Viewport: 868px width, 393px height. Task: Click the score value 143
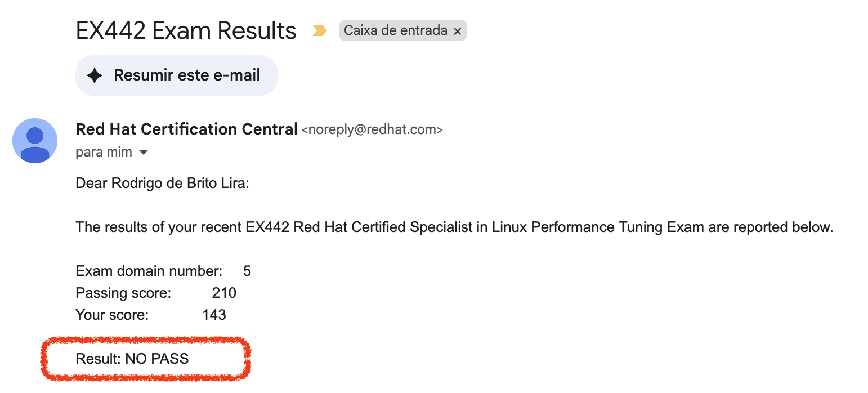214,315
